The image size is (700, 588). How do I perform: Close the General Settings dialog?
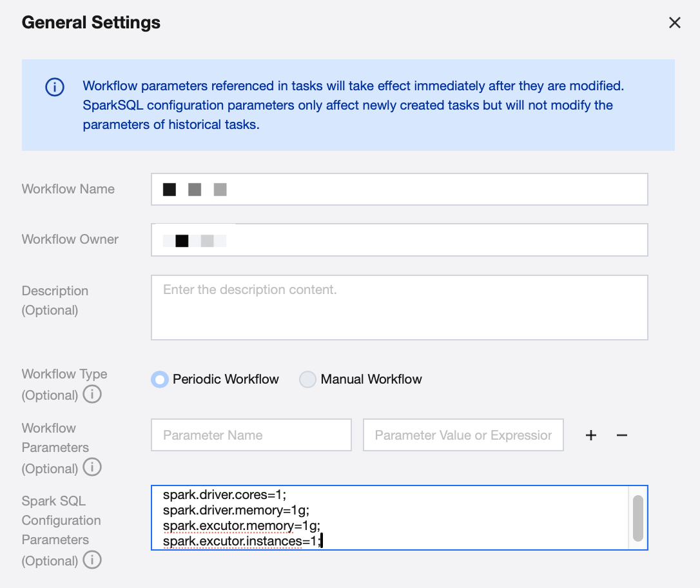pos(674,23)
